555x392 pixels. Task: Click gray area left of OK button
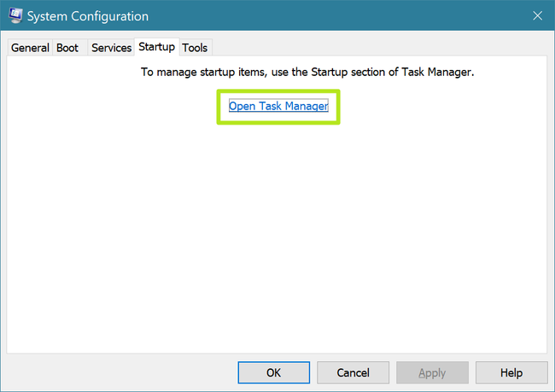coord(120,372)
